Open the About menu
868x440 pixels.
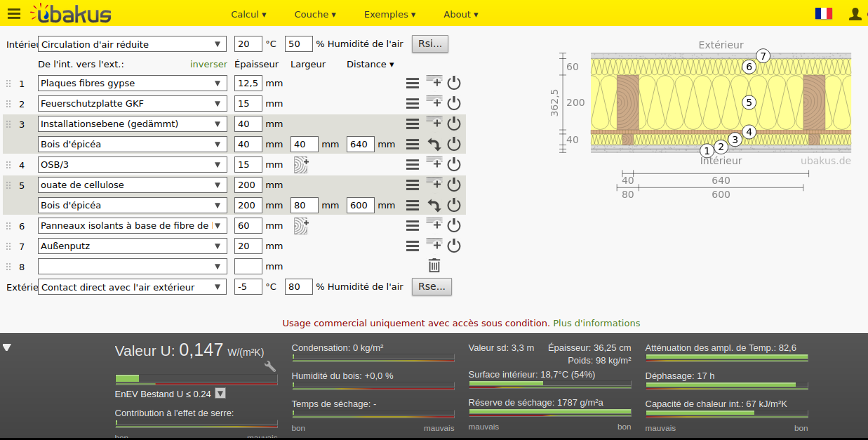tap(461, 14)
